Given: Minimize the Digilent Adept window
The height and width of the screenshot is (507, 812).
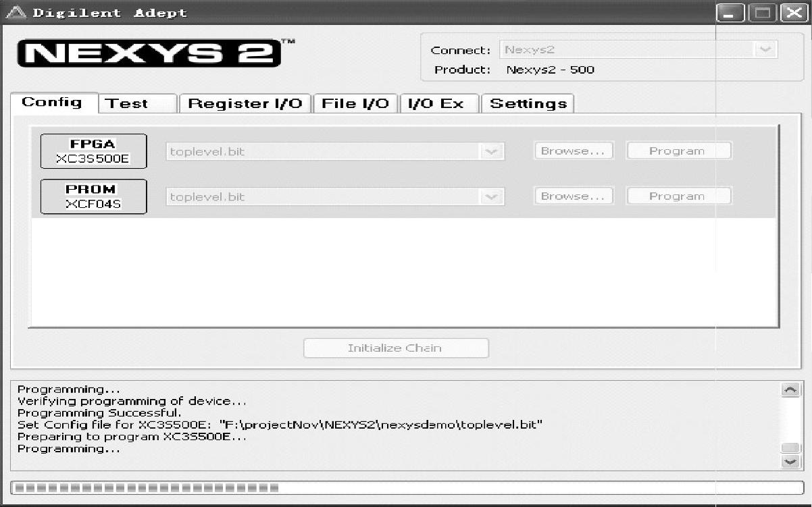Looking at the screenshot, I should pos(731,13).
